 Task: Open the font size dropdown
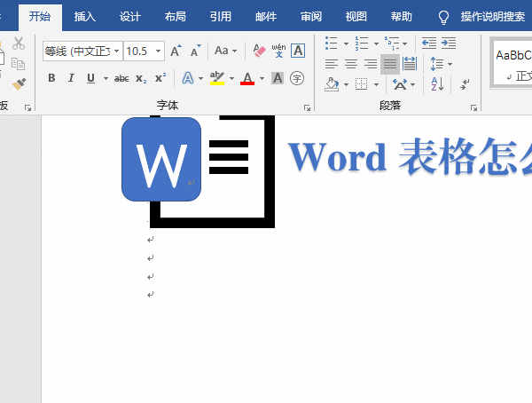(x=158, y=51)
